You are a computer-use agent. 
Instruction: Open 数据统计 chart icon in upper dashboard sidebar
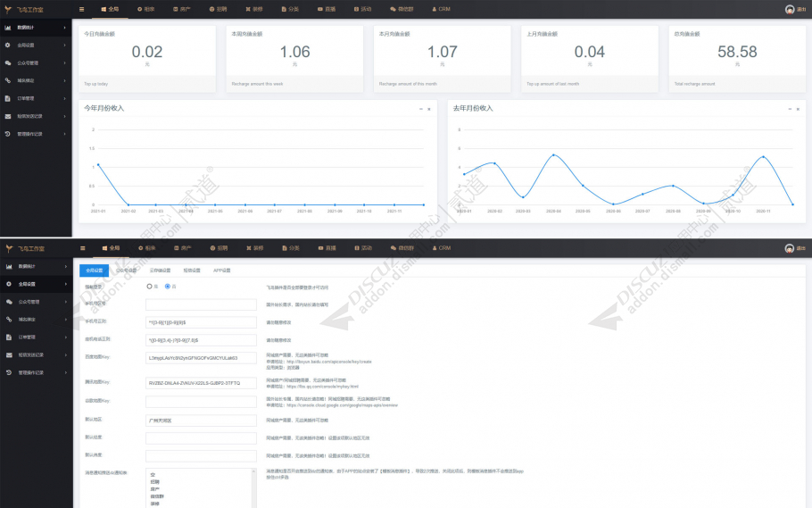click(8, 28)
